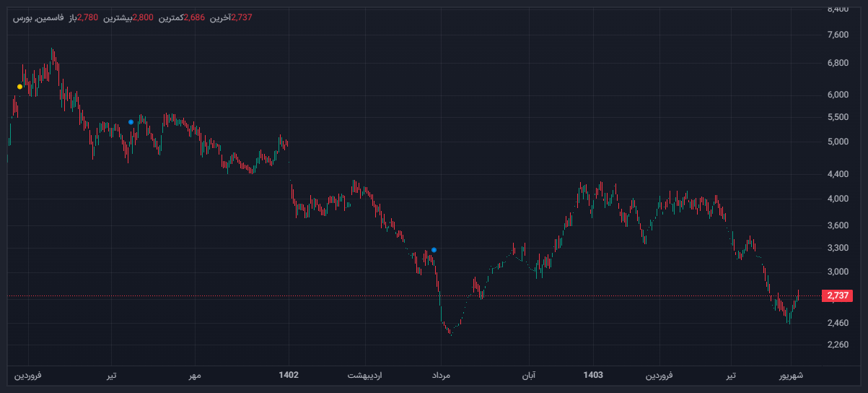Viewport: 868px width, 393px height.
Task: Select the 4,400 price axis label
Action: coord(838,174)
